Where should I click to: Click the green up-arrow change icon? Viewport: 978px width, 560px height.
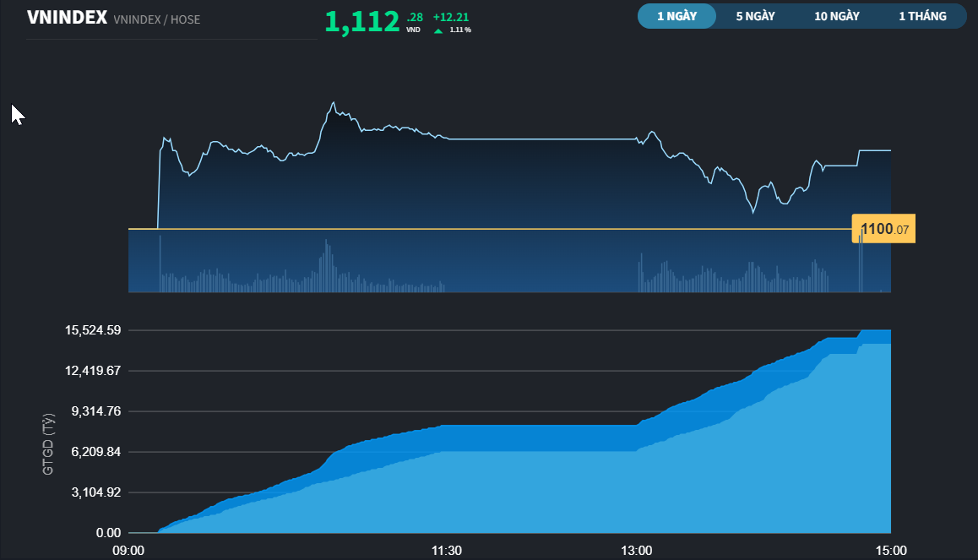pos(438,30)
